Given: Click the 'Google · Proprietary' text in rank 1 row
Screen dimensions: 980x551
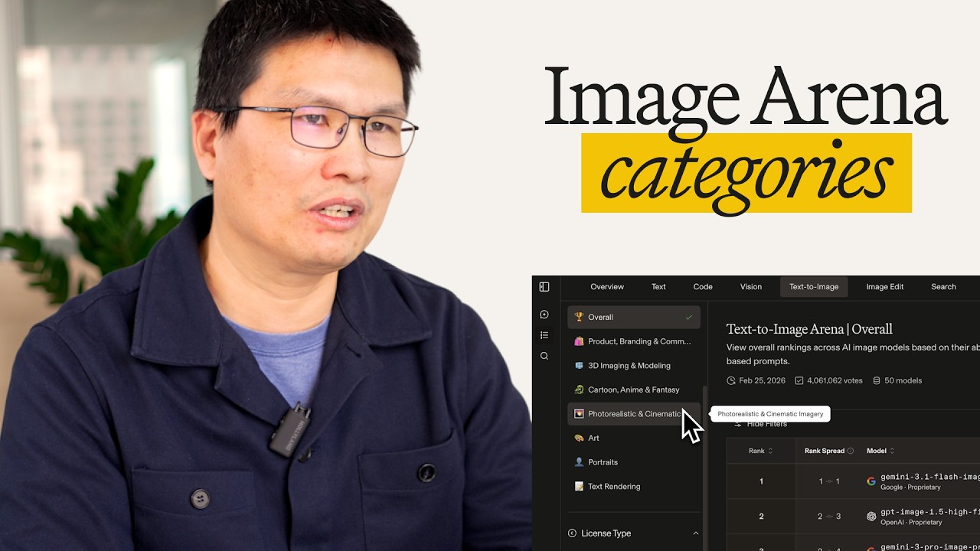Looking at the screenshot, I should [910, 487].
